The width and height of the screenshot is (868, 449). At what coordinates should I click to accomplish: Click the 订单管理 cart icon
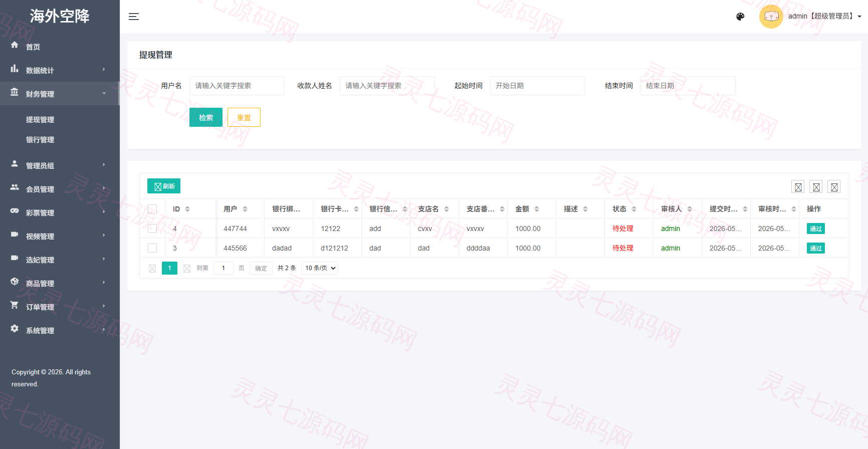[x=15, y=305]
